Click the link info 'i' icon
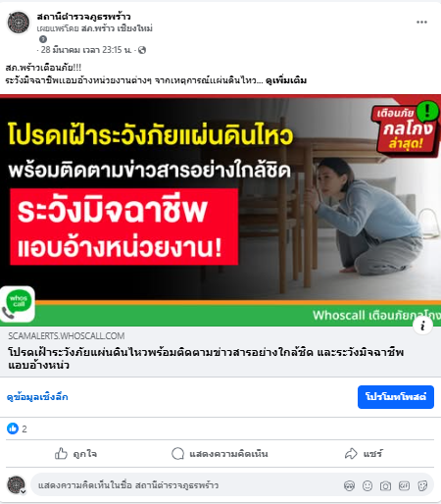This screenshot has height=504, width=441. (x=422, y=326)
